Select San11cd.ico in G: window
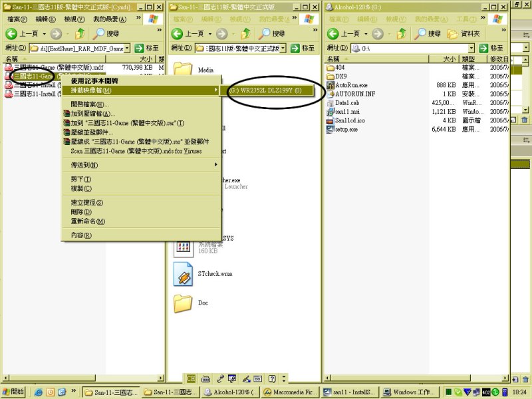 click(x=346, y=120)
